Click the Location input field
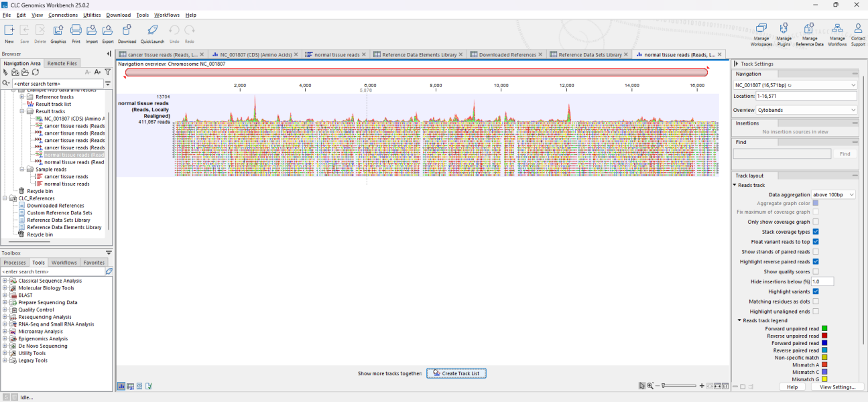The height and width of the screenshot is (402, 868). 806,96
